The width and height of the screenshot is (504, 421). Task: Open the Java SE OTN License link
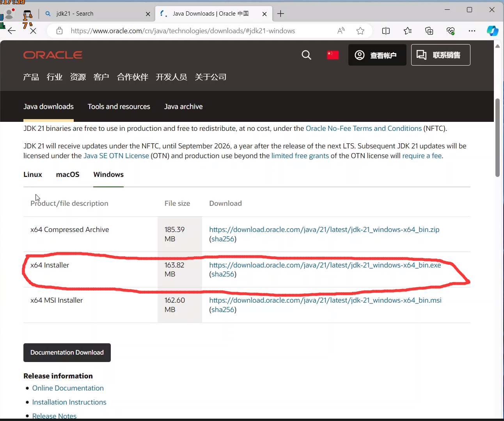click(116, 156)
